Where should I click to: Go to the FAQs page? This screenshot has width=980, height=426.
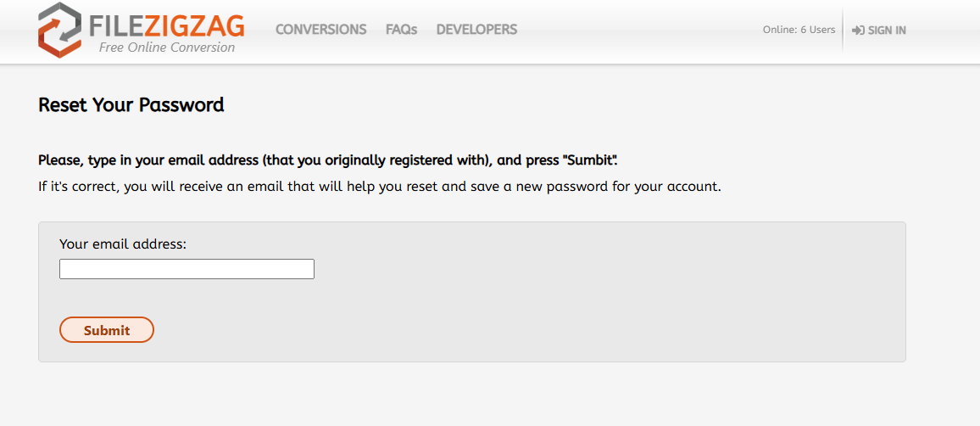click(x=401, y=30)
